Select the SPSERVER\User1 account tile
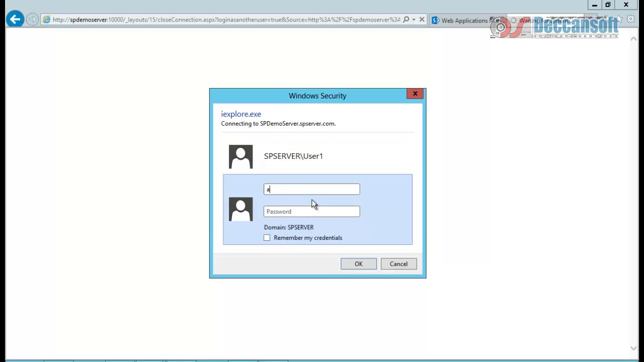This screenshot has width=644, height=362. [317, 156]
